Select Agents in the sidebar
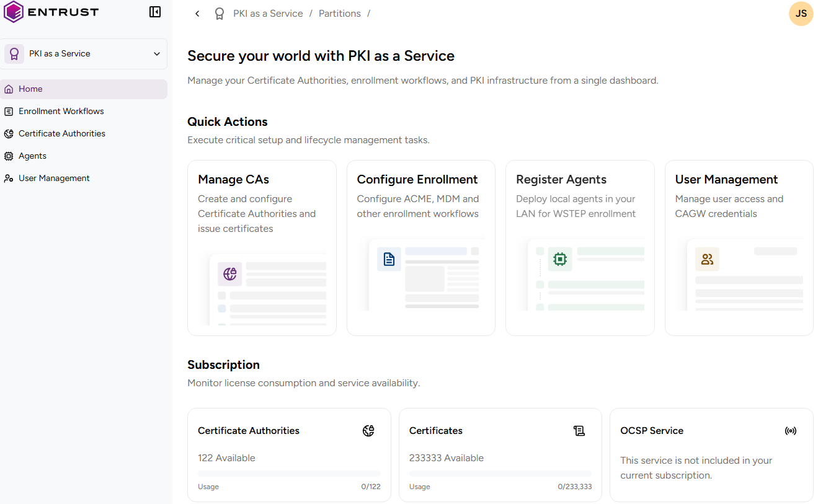 tap(32, 156)
